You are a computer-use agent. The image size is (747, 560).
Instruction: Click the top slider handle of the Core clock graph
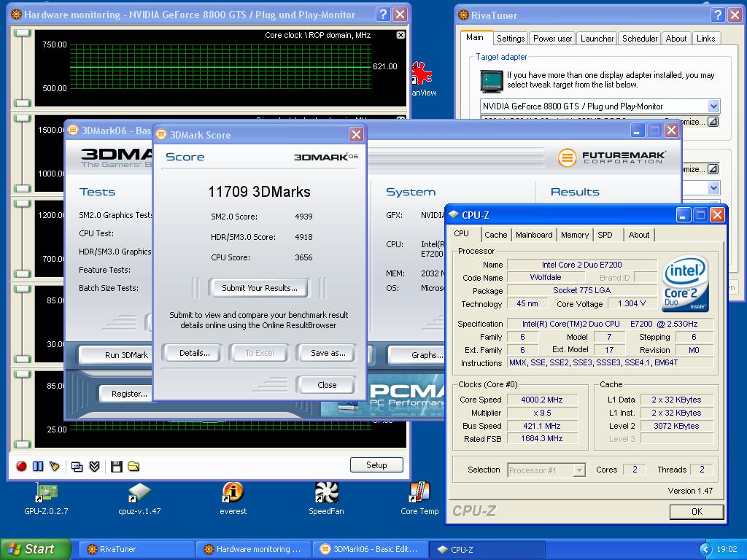(x=23, y=33)
